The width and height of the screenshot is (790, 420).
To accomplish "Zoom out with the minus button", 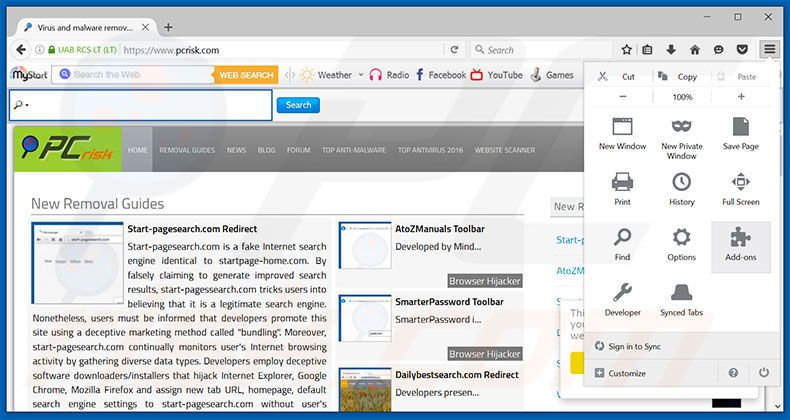I will (x=623, y=97).
